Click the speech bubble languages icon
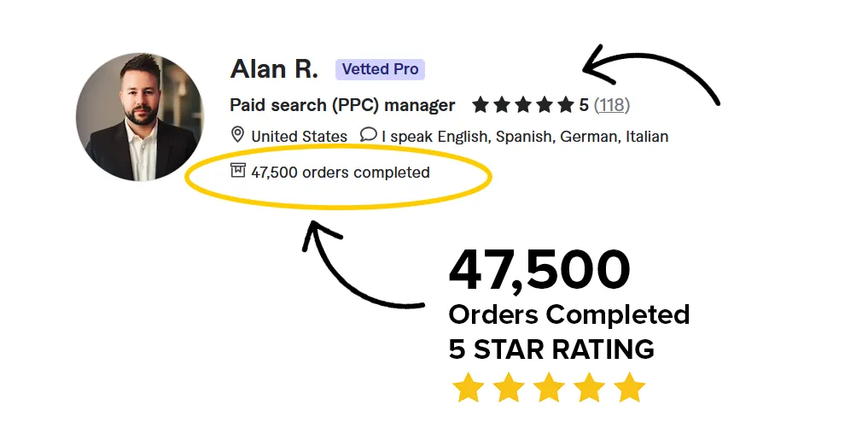The image size is (868, 446). point(368,135)
